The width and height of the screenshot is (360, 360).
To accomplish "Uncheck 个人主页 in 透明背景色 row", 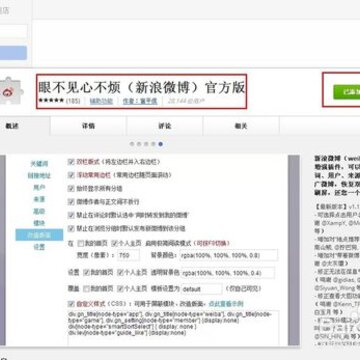I will 120,273.
